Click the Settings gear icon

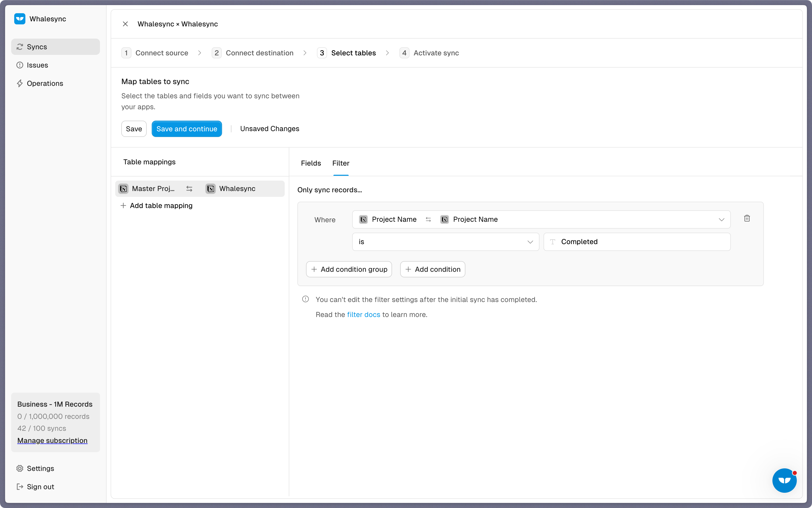20,468
